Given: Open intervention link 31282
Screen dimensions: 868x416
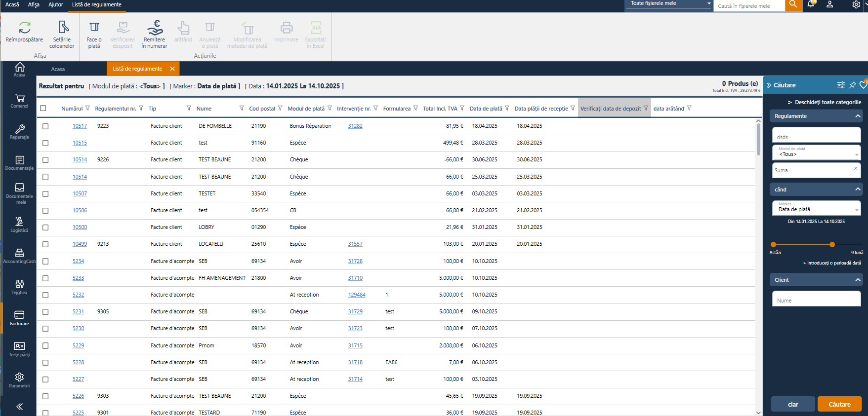Looking at the screenshot, I should click(355, 126).
